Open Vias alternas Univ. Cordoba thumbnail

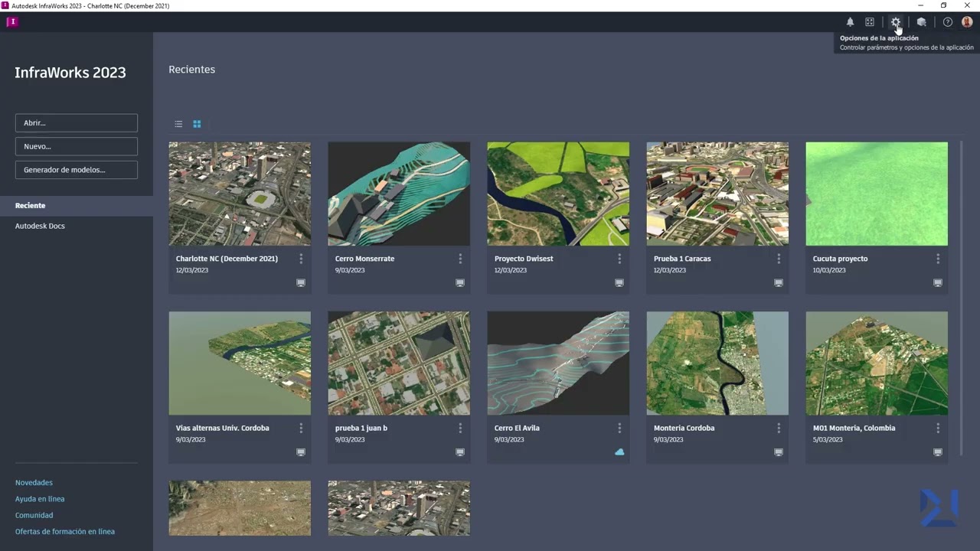pos(240,364)
